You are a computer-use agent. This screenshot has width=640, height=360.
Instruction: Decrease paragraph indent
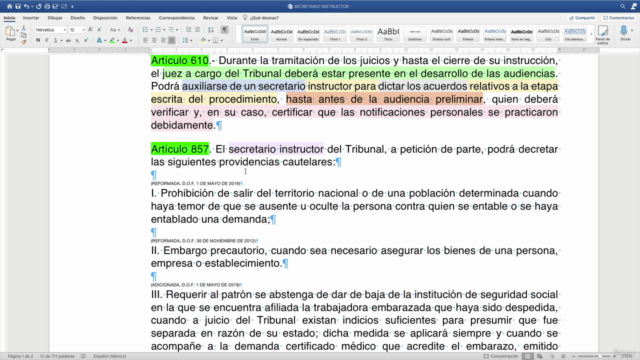(x=188, y=30)
